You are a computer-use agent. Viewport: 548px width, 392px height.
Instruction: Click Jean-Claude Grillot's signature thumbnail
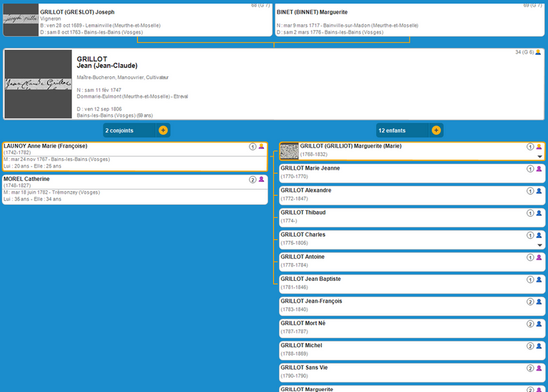pyautogui.click(x=39, y=84)
